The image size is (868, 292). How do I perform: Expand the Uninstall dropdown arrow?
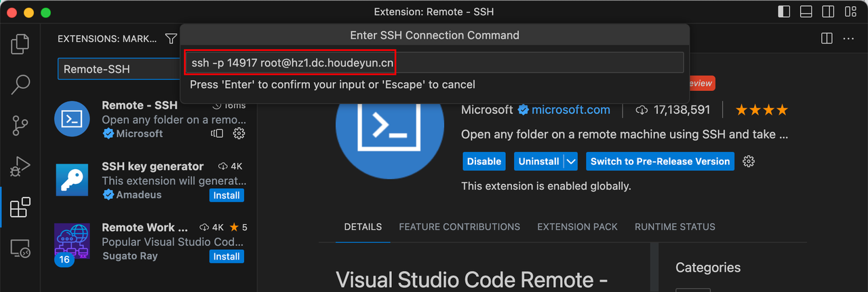tap(570, 161)
